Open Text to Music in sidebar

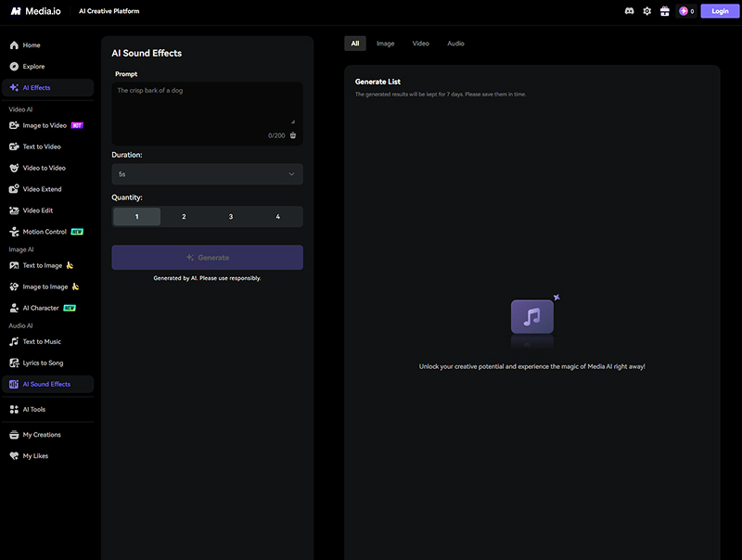click(42, 342)
